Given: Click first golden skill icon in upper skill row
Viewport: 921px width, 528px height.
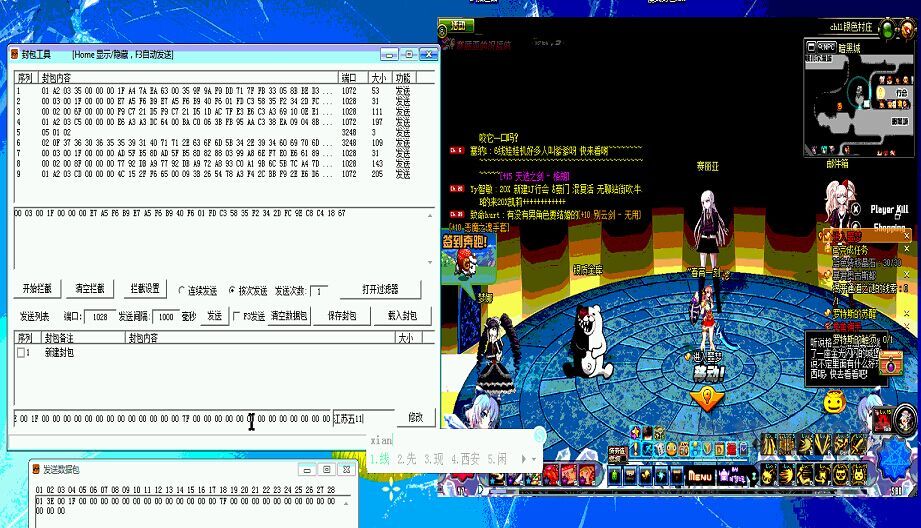Looking at the screenshot, I should [x=769, y=446].
